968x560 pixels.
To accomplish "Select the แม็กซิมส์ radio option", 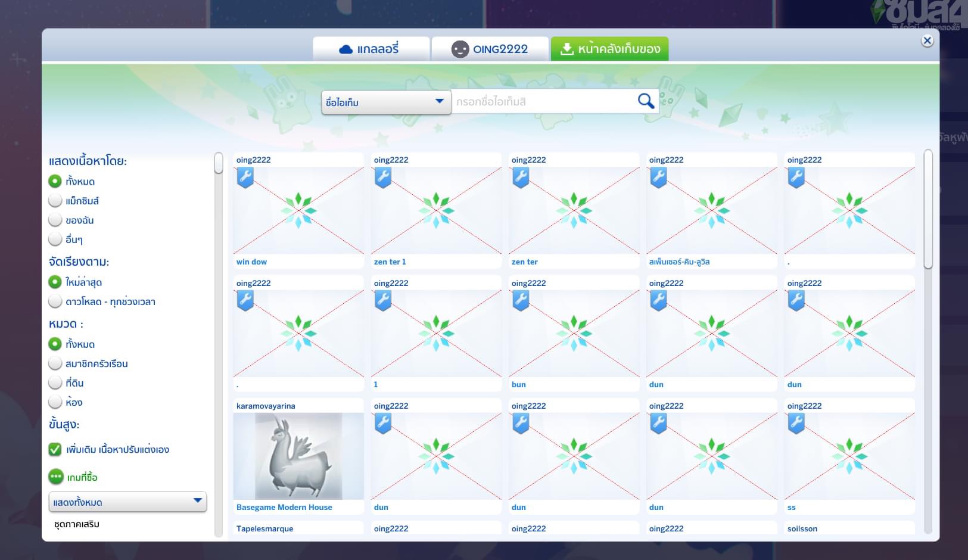I will point(55,201).
